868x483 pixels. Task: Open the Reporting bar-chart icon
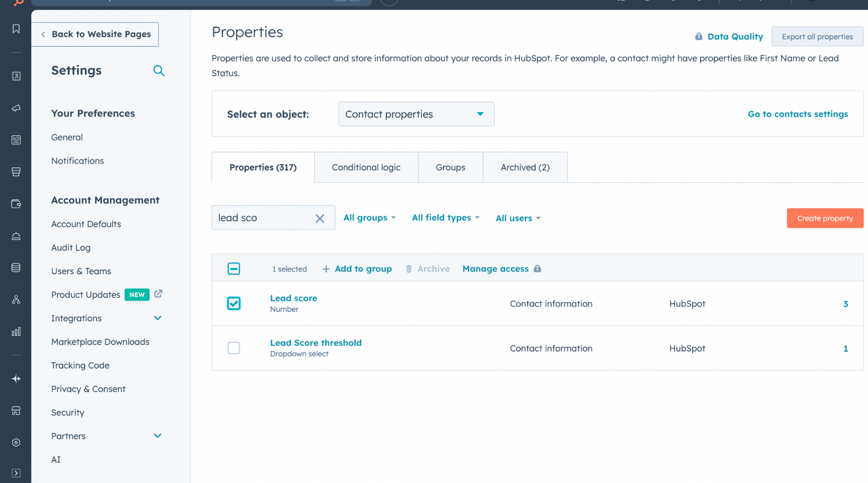coord(16,331)
